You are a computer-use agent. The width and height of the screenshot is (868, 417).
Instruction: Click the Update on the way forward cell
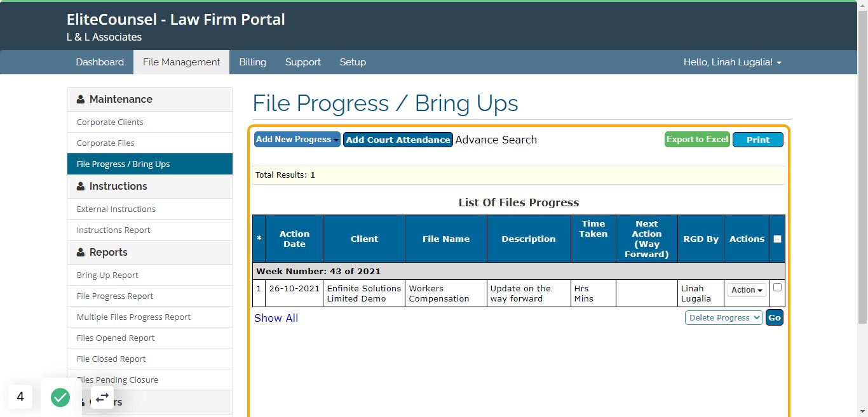pos(529,293)
